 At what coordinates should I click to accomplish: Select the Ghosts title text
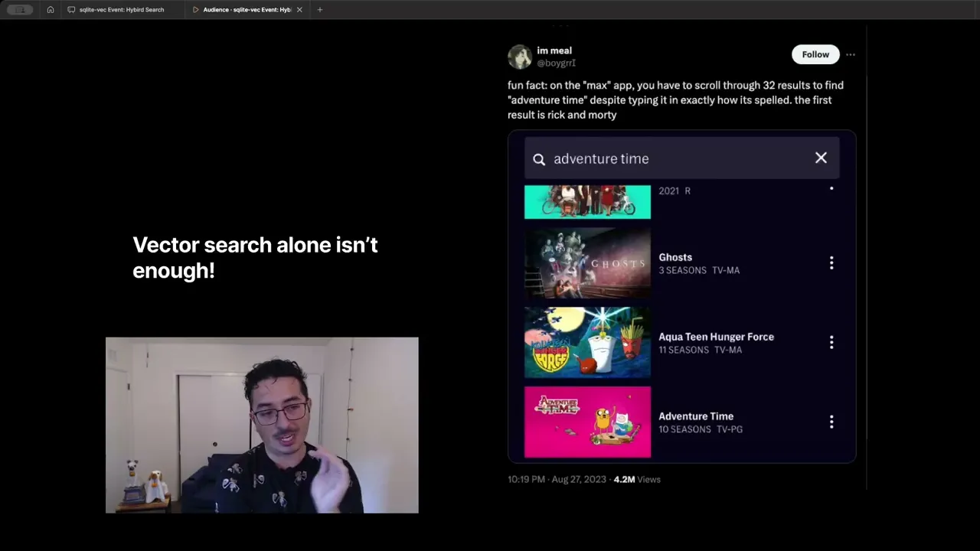[675, 257]
